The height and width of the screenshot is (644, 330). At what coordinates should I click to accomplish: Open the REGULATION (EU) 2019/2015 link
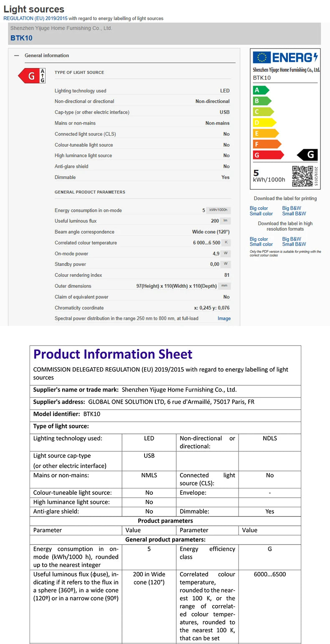[x=36, y=18]
